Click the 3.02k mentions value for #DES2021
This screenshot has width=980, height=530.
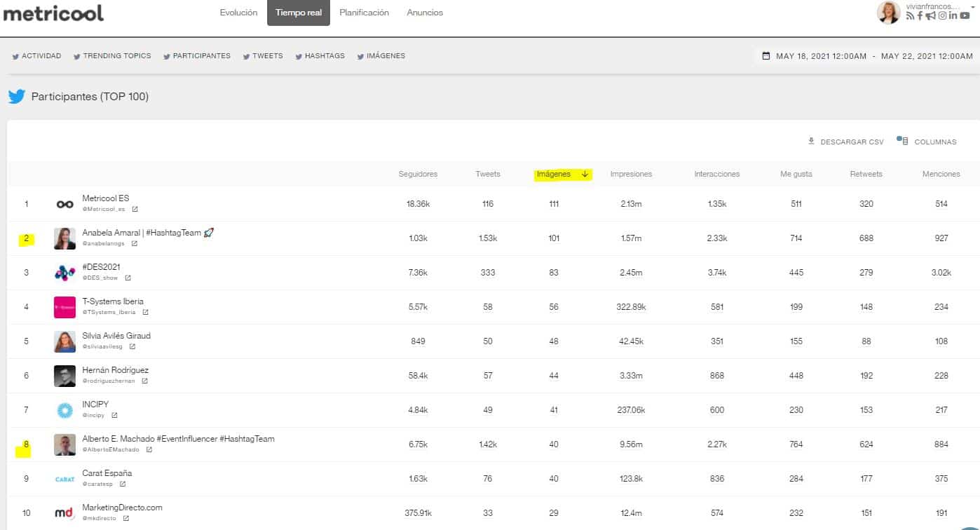[941, 273]
